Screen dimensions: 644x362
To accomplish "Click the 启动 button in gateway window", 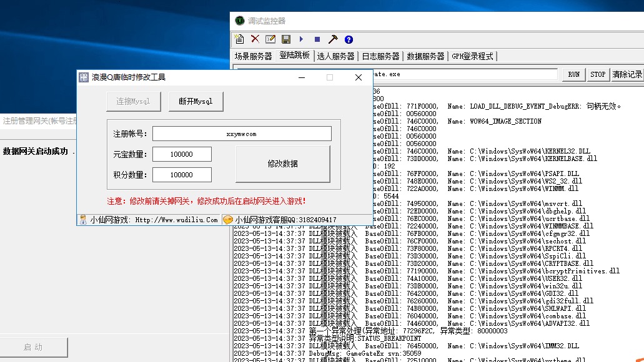I will click(x=33, y=347).
